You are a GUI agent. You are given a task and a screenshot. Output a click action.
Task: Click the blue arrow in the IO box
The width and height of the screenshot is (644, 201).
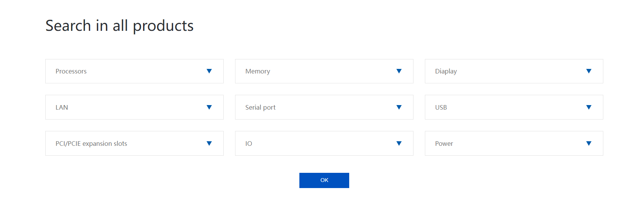pyautogui.click(x=399, y=144)
